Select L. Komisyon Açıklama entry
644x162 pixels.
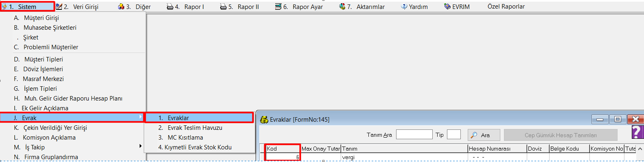(73, 138)
